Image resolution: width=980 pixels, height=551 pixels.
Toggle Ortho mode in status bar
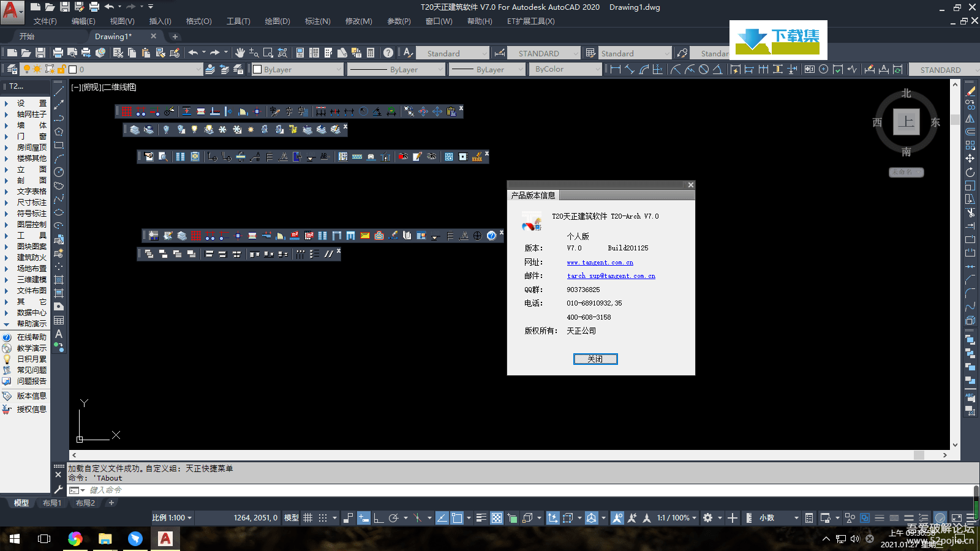(379, 518)
